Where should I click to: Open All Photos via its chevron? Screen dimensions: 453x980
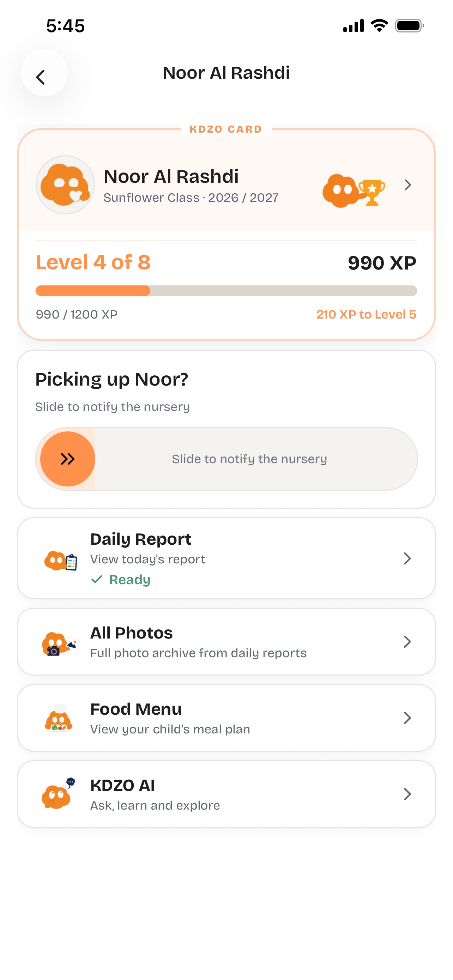tap(407, 642)
